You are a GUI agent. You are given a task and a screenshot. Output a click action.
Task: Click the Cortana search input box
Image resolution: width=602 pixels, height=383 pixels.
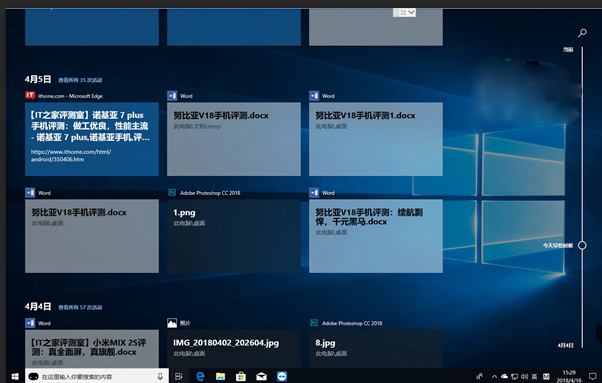pyautogui.click(x=97, y=376)
